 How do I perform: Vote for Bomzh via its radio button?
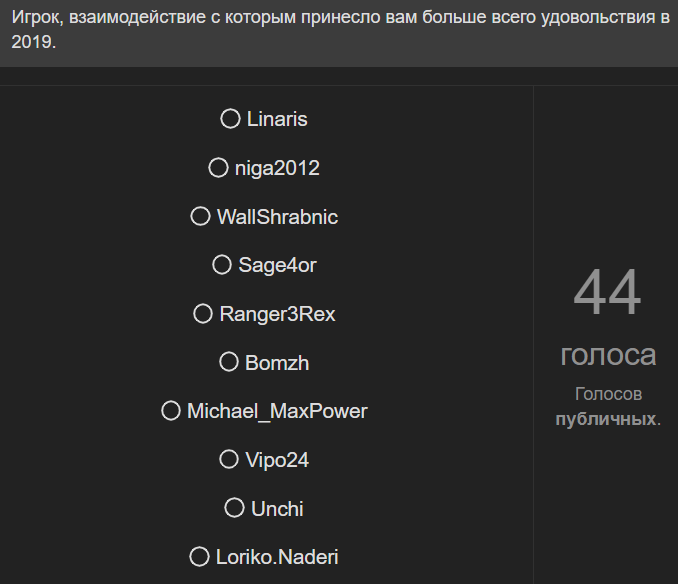point(228,362)
